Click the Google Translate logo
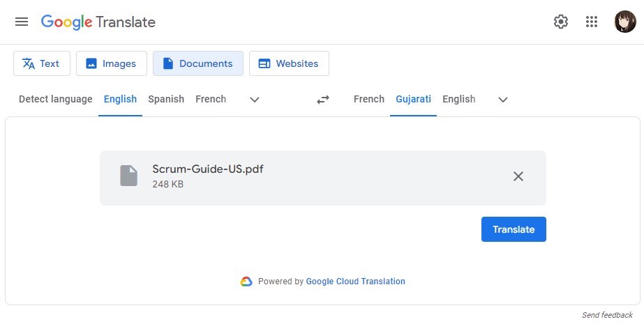 (98, 22)
